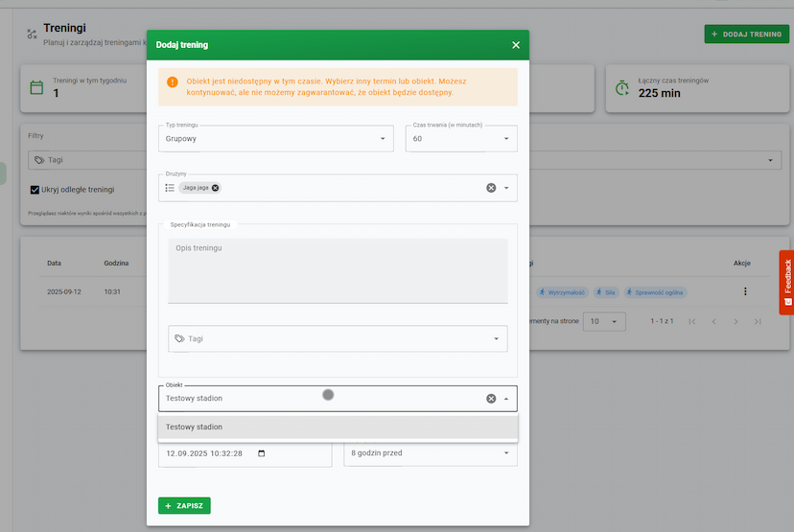Clear all selected teams in Drużyny

pos(491,188)
